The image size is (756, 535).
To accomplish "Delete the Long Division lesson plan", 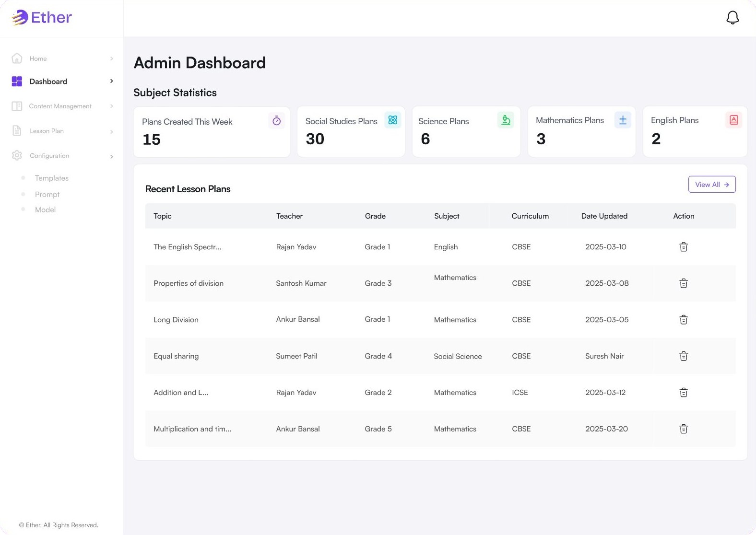I will point(684,320).
